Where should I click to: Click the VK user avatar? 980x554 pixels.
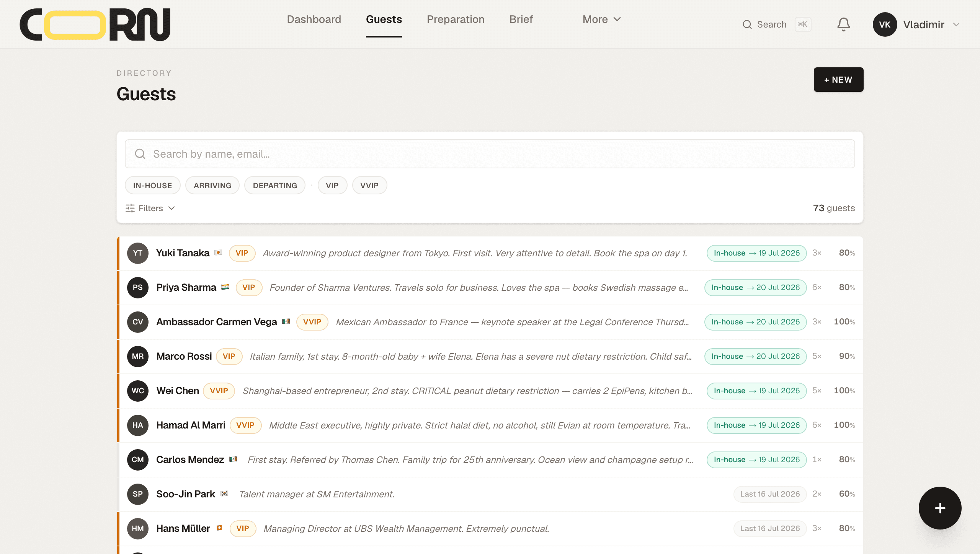pyautogui.click(x=885, y=24)
